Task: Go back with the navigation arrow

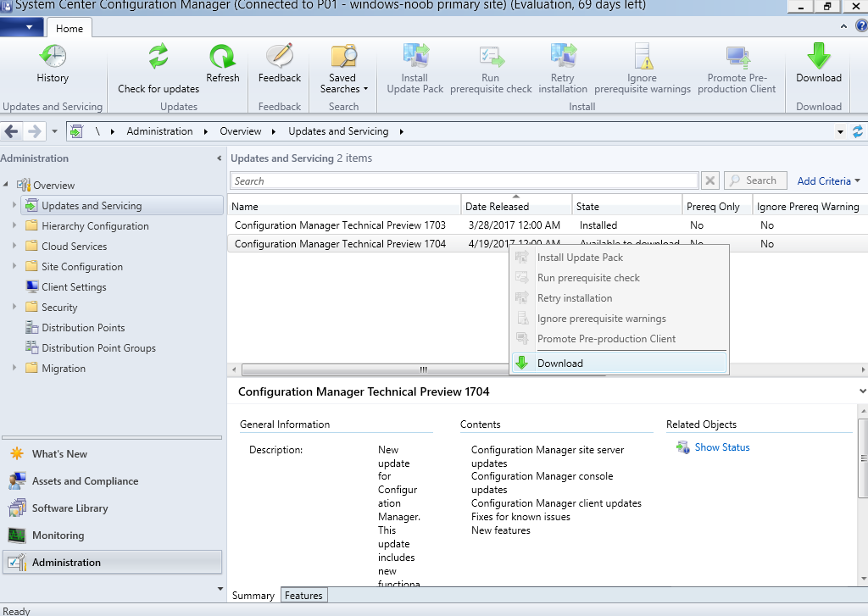Action: tap(12, 131)
